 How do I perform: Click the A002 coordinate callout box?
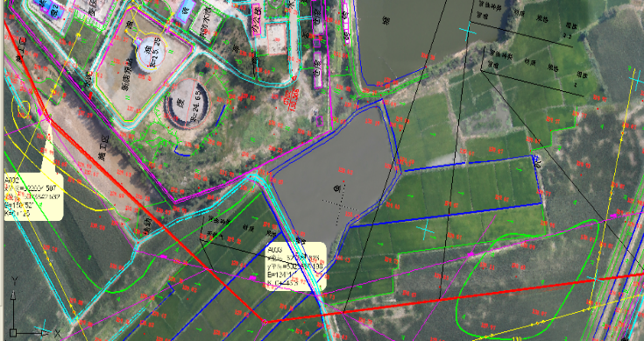click(33, 196)
